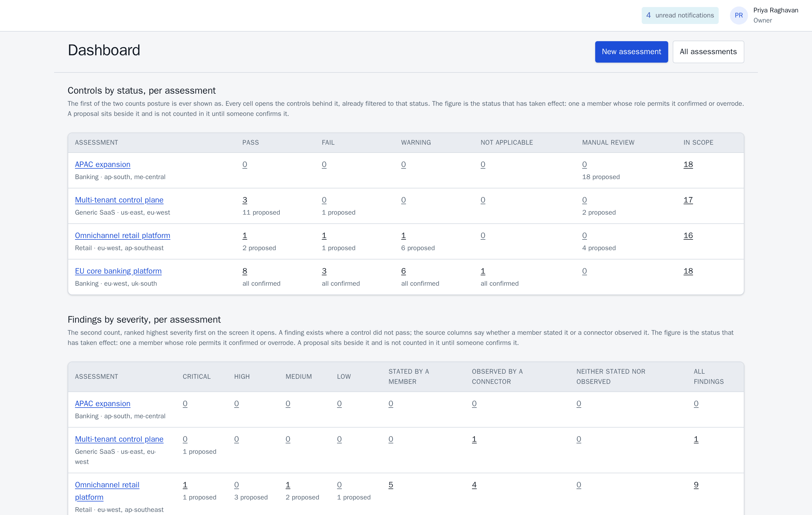Open the All findings count 1 for Multi-tenant
812x515 pixels.
(696, 439)
